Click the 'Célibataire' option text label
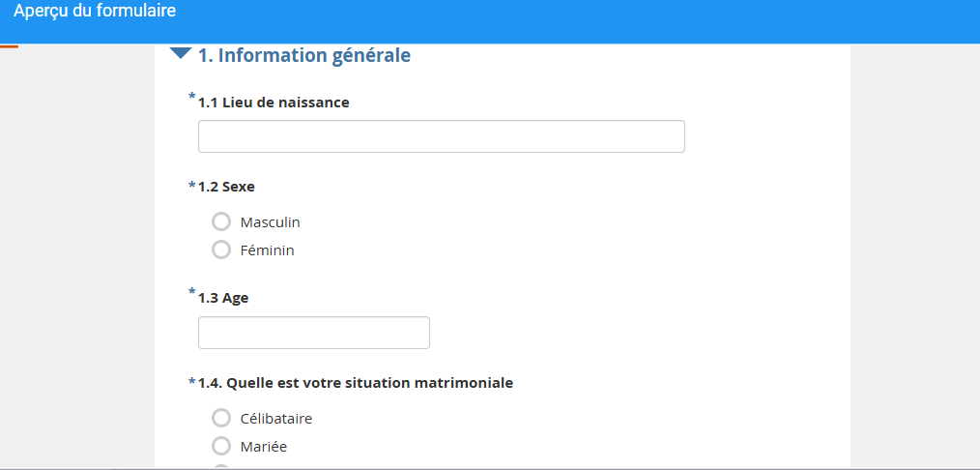980x470 pixels. pos(276,418)
